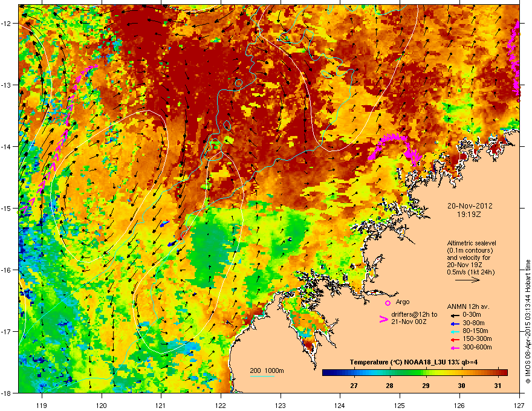Screen dimensions: 532x411
Task: Click the -16 latitude axis label
Action: 6,270
